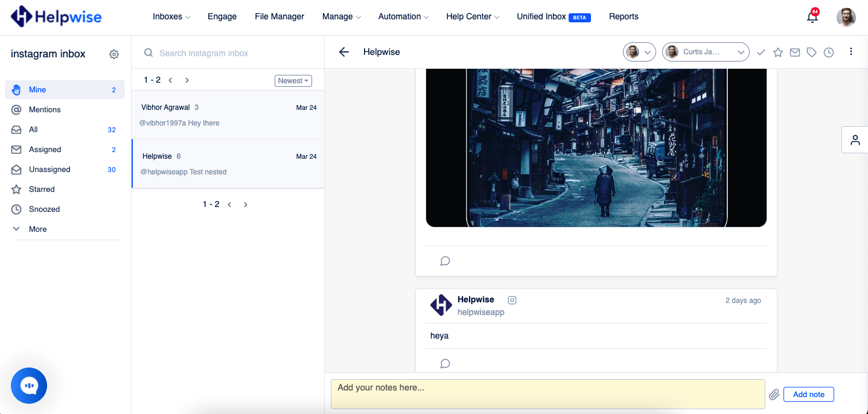
Task: Attach a file to the note
Action: (774, 394)
